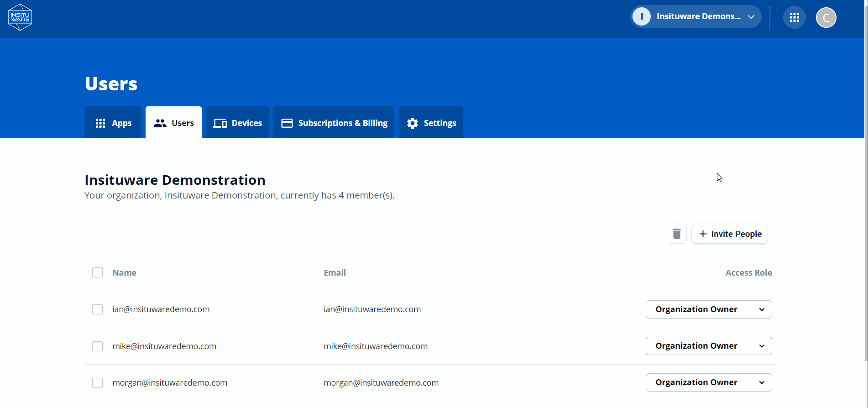868x408 pixels.
Task: Check the morgan@insituwaredemo.com row checkbox
Action: [x=97, y=382]
